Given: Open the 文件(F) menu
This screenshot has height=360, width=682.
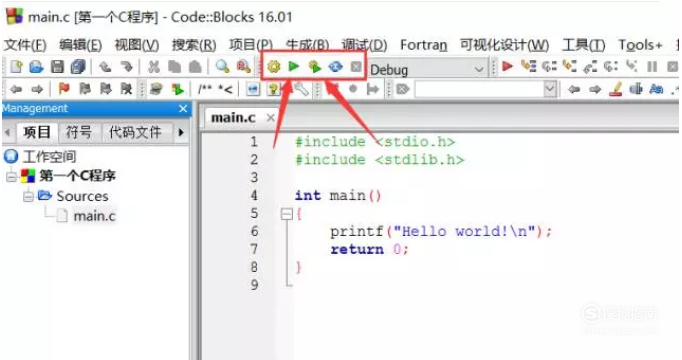Looking at the screenshot, I should 25,45.
